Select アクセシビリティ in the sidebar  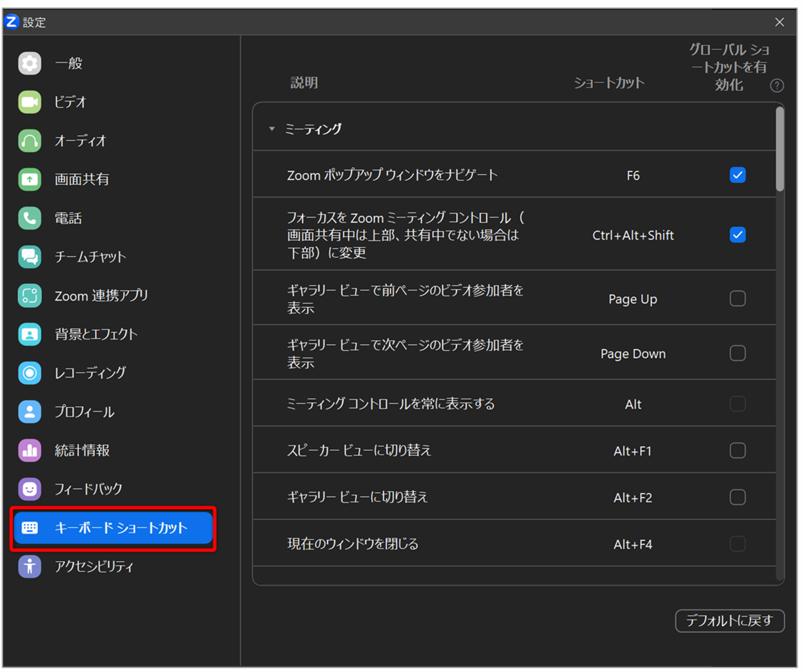coord(94,567)
